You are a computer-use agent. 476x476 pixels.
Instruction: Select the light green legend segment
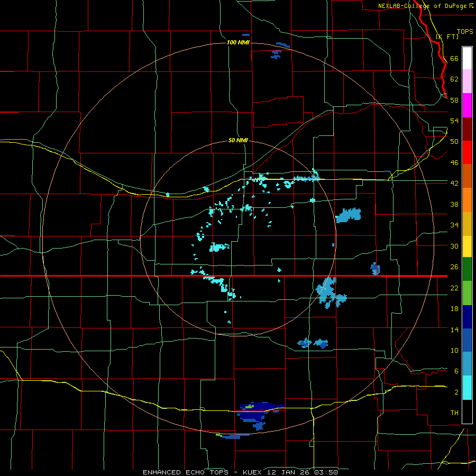467,293
